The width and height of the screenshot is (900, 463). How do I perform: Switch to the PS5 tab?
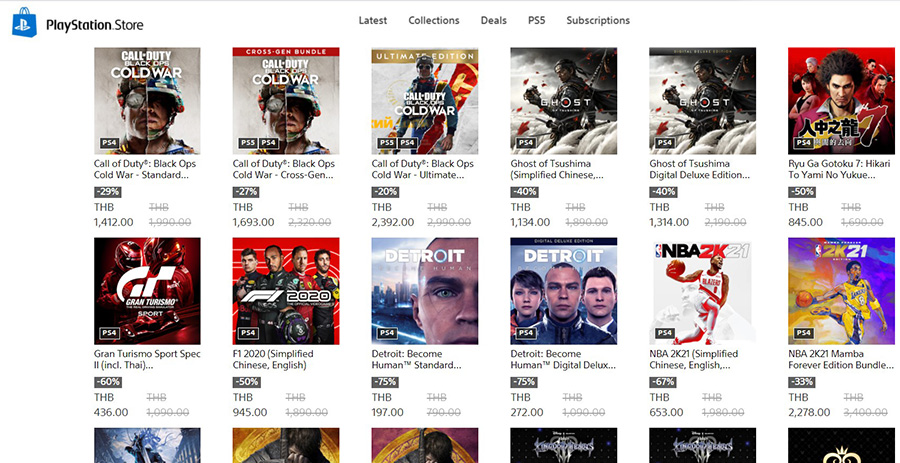537,21
